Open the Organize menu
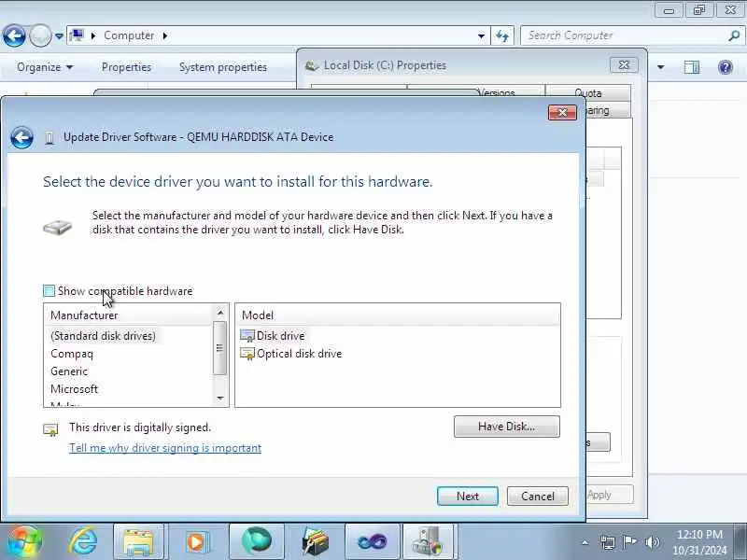Screen dimensions: 747x560 (45, 67)
